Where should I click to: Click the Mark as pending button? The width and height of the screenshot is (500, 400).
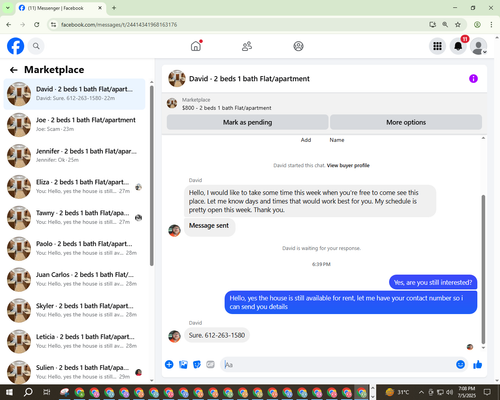(247, 122)
